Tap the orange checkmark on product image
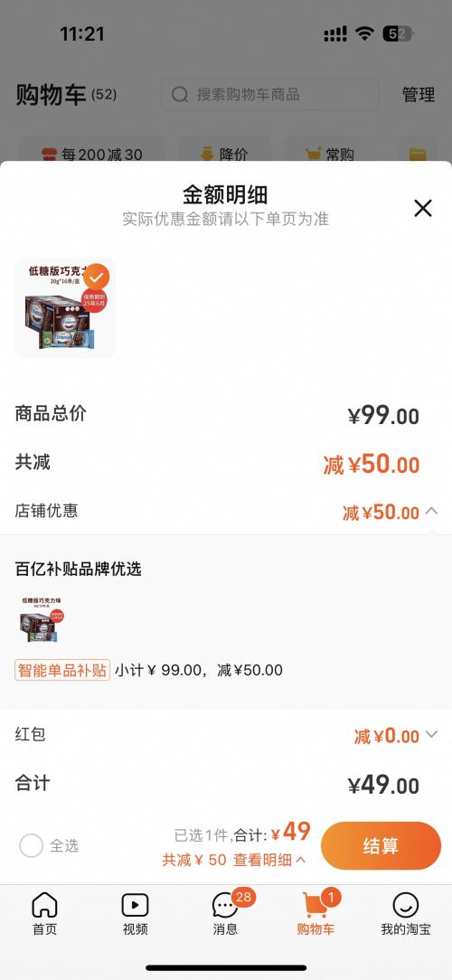The height and width of the screenshot is (980, 452). pyautogui.click(x=96, y=277)
